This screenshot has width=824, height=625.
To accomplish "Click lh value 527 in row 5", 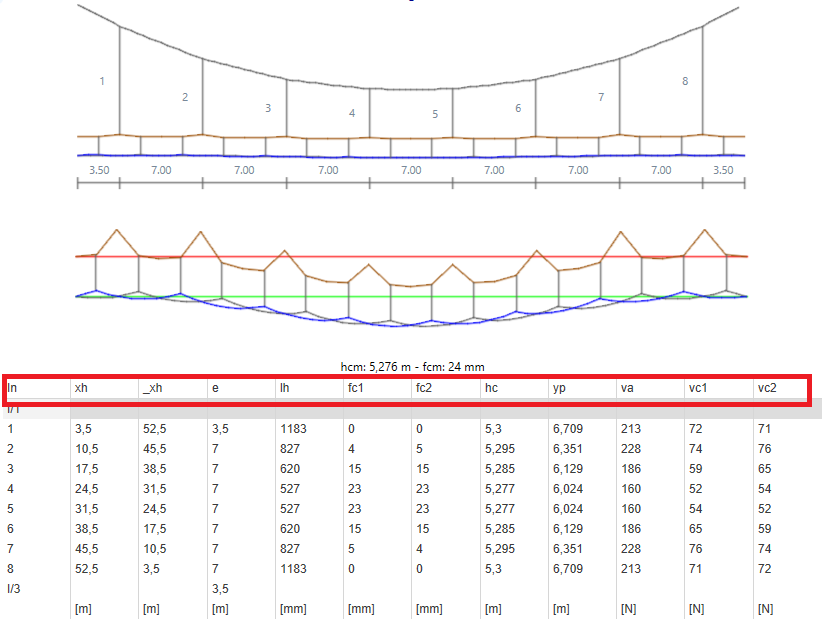I will pos(290,509).
